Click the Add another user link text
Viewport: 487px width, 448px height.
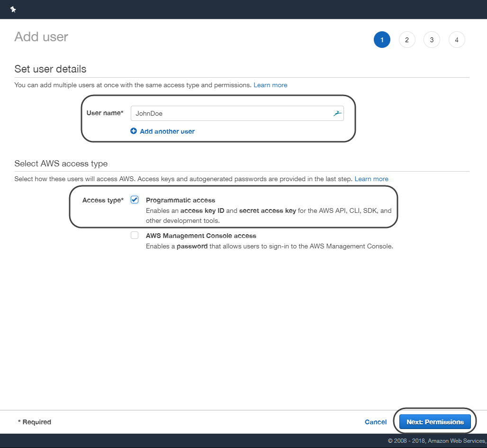167,131
